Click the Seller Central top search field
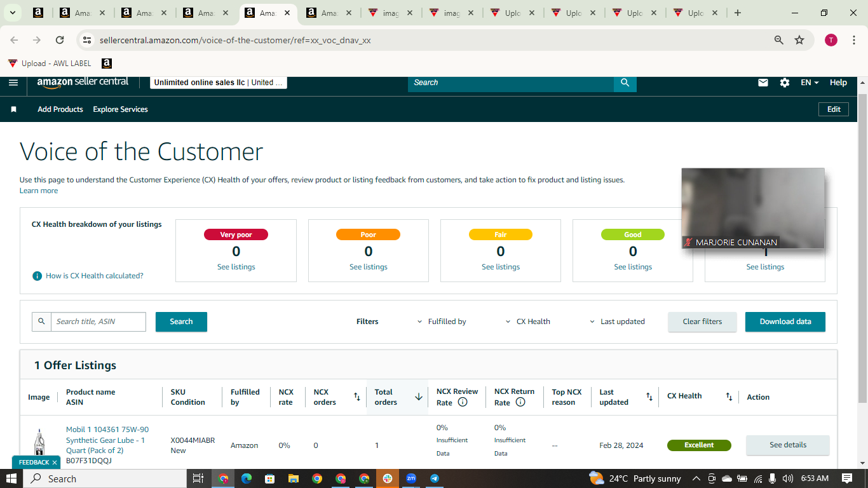Screen dimensions: 868x488 pos(511,83)
